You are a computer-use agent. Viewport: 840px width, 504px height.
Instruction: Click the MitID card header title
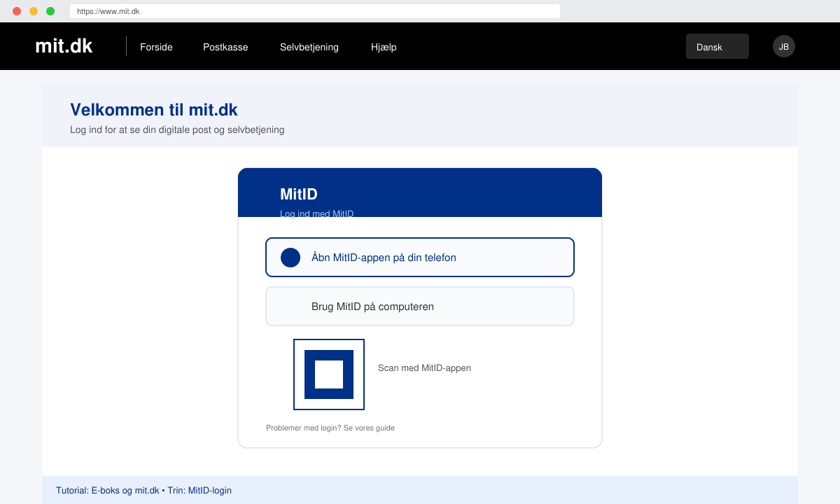pos(299,195)
